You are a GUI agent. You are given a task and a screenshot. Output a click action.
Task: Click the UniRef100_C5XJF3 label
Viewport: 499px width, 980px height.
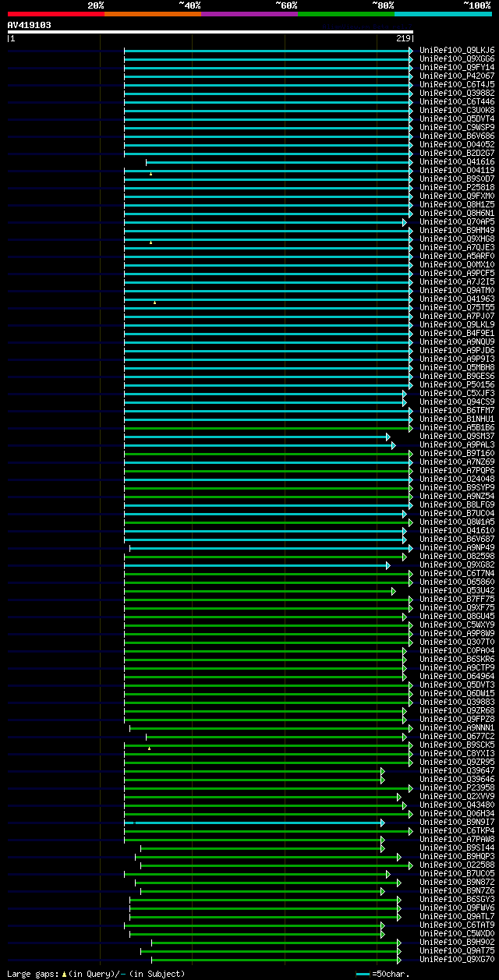[457, 393]
